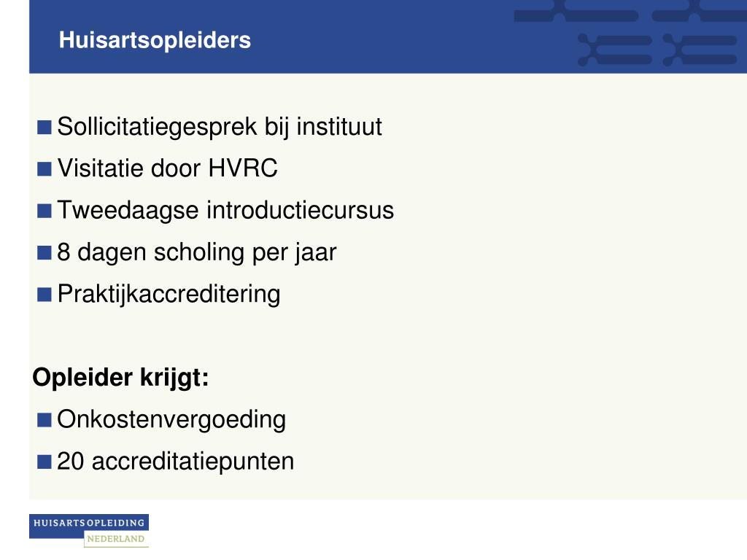Click the 20 accreditatiepunten text line
The image size is (747, 560).
(x=176, y=462)
